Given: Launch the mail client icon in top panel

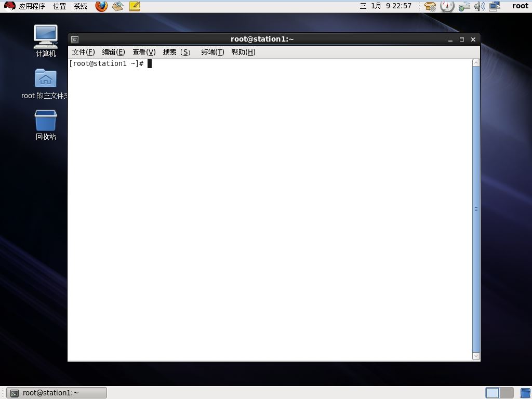Looking at the screenshot, I should click(x=118, y=6).
